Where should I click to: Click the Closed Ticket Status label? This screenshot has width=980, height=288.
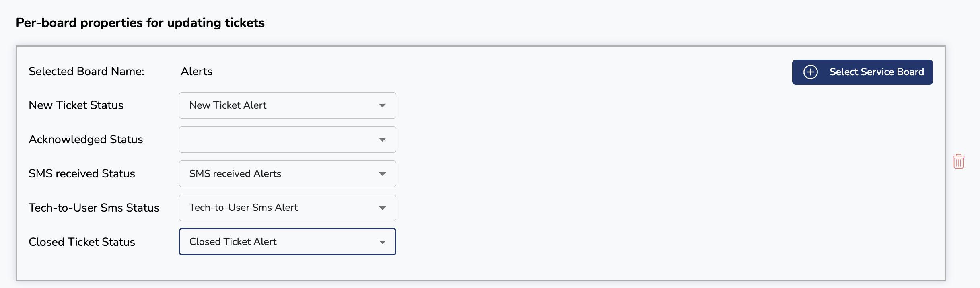point(82,242)
